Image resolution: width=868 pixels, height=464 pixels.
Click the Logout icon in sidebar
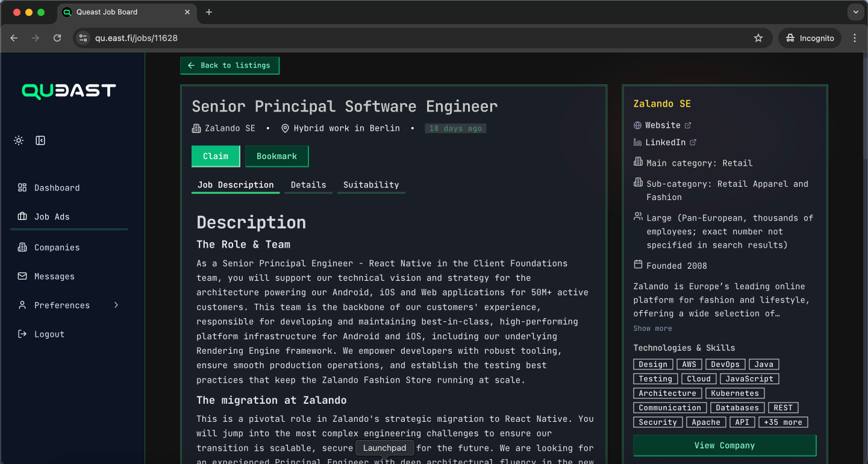tap(22, 334)
